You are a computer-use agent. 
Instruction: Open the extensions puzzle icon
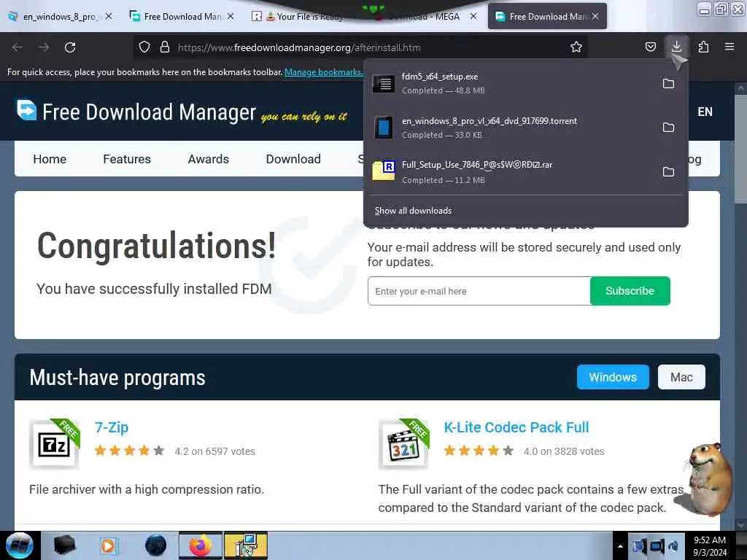(x=703, y=47)
